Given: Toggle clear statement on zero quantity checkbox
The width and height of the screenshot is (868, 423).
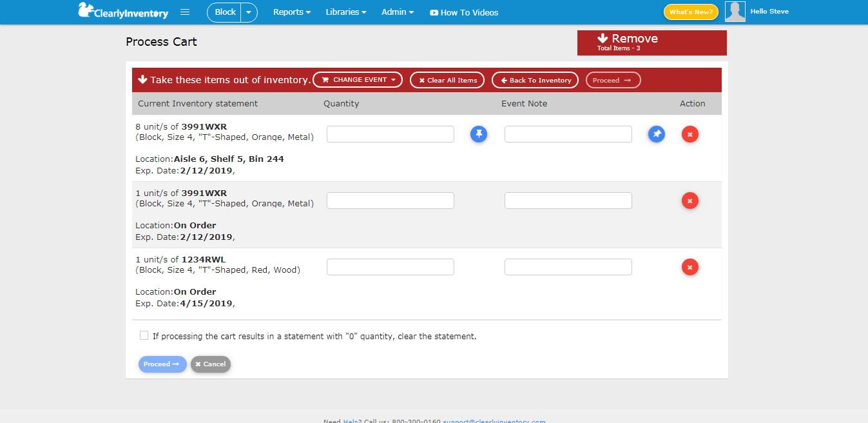Looking at the screenshot, I should [x=144, y=335].
